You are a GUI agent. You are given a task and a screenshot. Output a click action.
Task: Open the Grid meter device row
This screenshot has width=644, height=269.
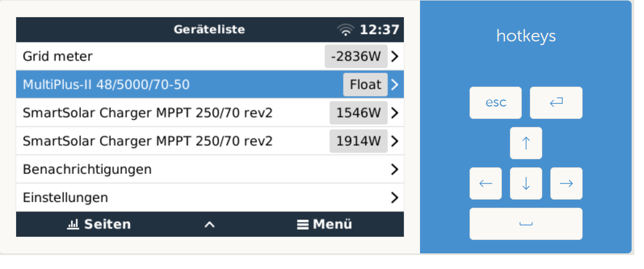coord(210,56)
